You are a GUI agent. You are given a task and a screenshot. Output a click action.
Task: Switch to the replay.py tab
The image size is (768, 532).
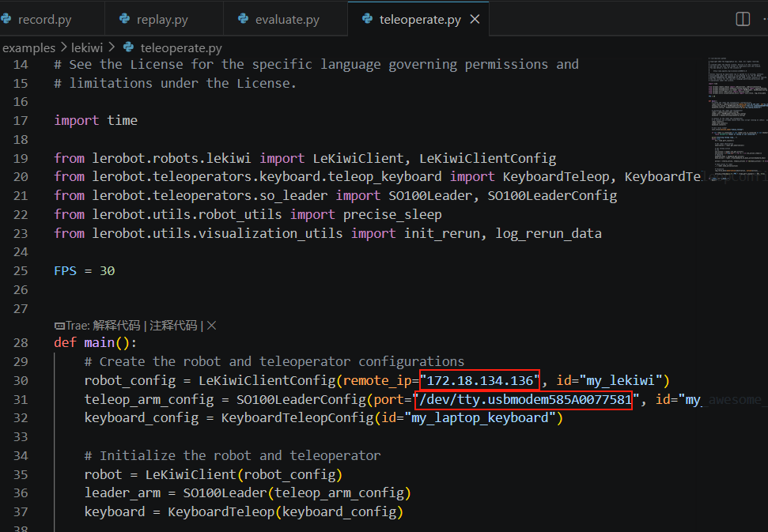coord(162,20)
